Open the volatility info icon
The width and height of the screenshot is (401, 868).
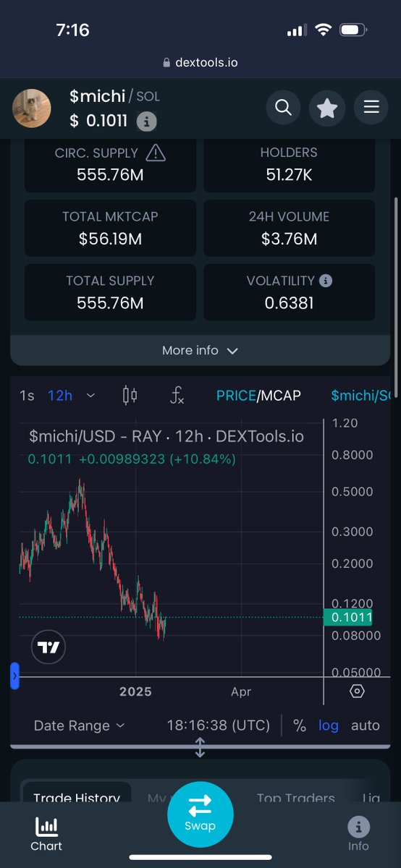[326, 280]
